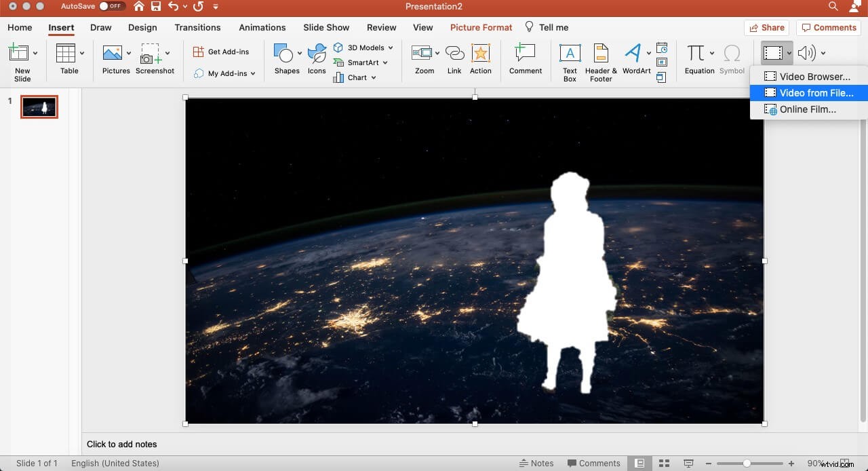Insert a SmartArt graphic

[362, 62]
